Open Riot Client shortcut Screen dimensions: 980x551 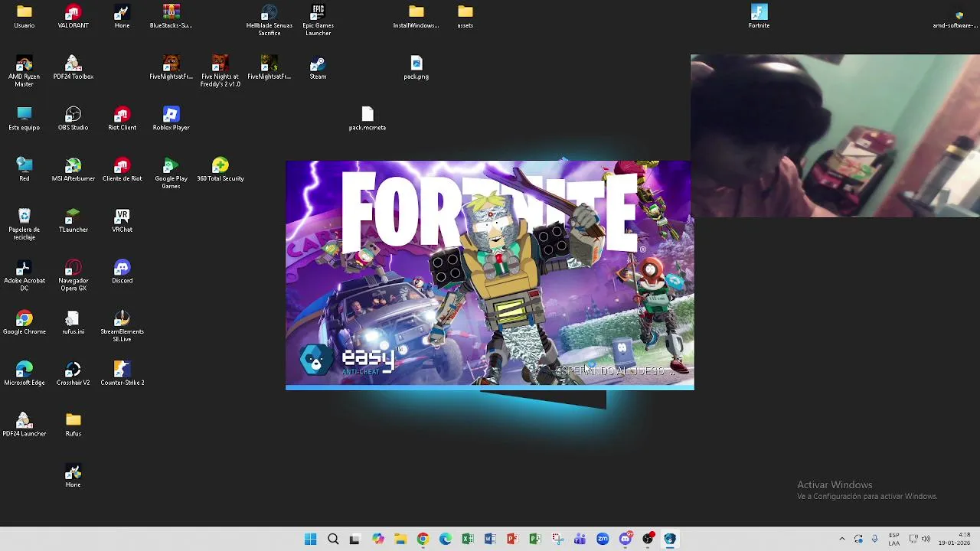click(x=122, y=119)
